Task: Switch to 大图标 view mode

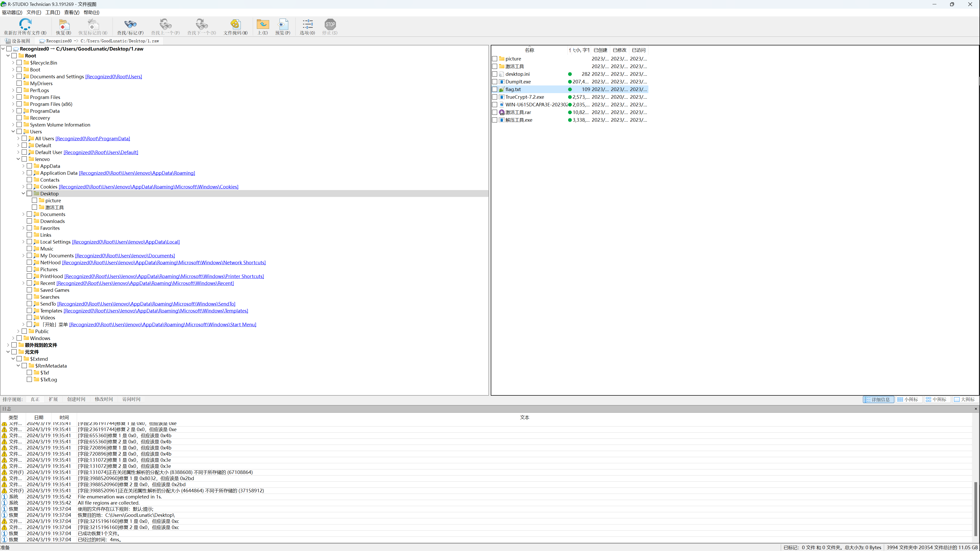Action: click(x=965, y=399)
